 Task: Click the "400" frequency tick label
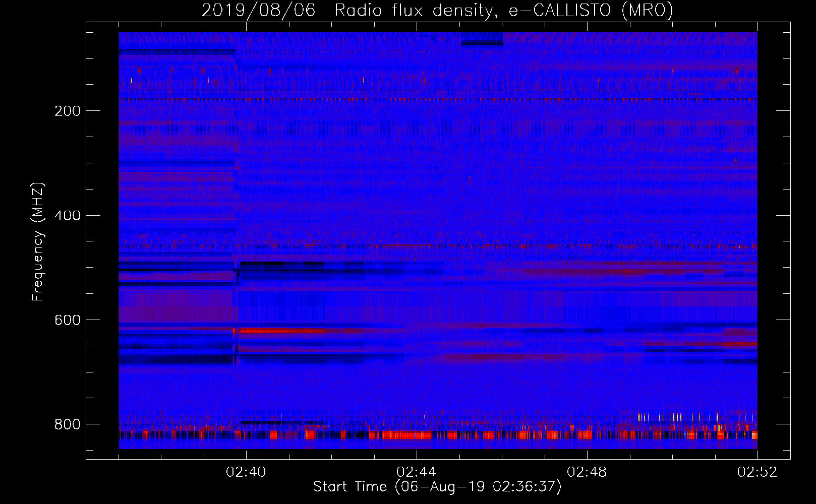[x=68, y=216]
